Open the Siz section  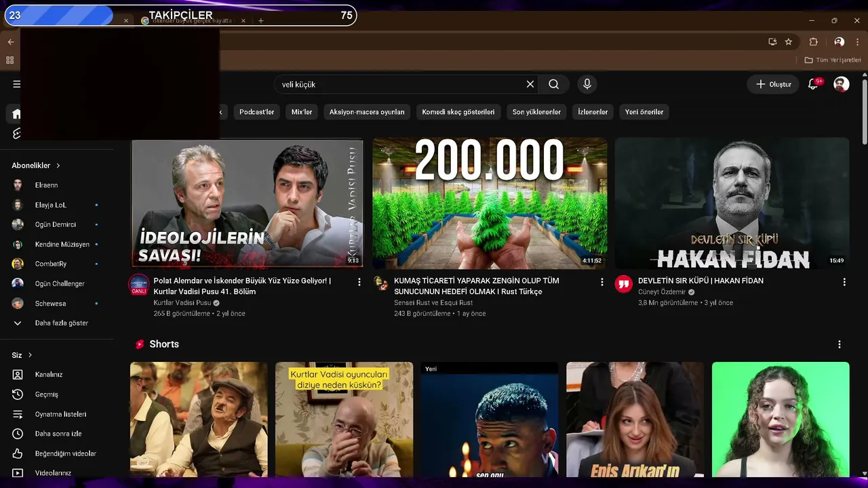tap(22, 355)
